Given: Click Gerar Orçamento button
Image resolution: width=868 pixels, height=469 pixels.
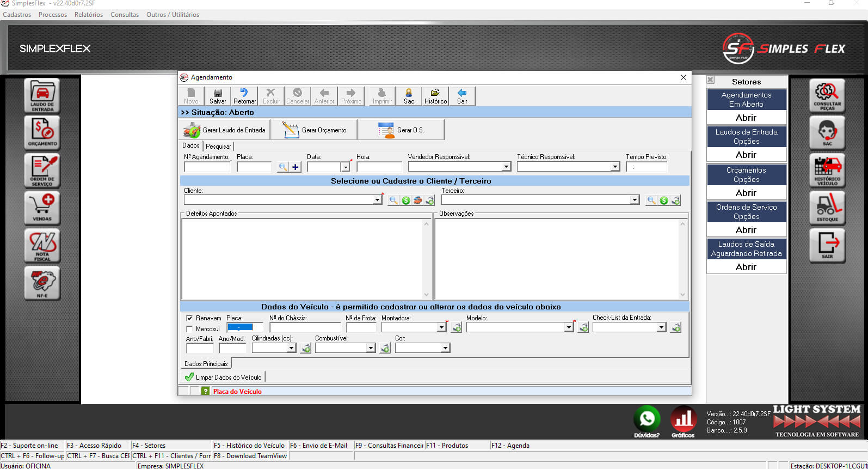Looking at the screenshot, I should pos(314,130).
